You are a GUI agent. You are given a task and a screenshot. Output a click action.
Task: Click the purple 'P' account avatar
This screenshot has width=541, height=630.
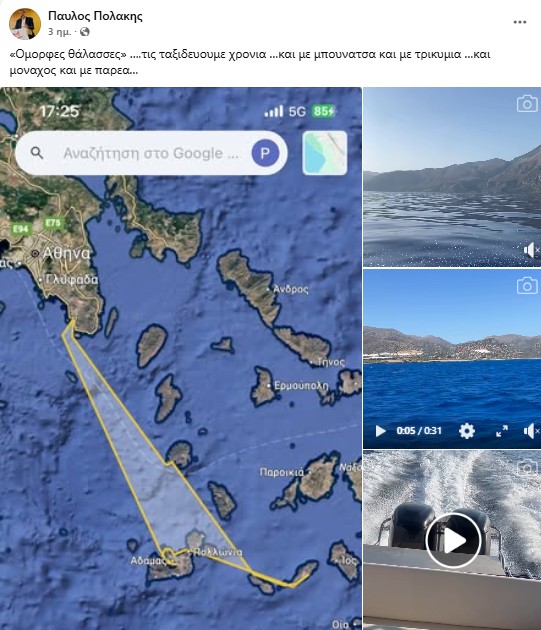[x=265, y=153]
